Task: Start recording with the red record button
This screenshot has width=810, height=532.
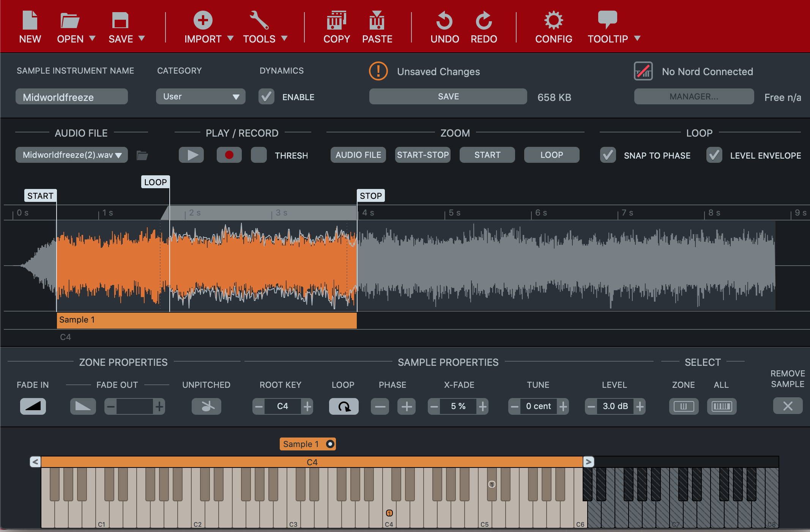Action: point(229,155)
